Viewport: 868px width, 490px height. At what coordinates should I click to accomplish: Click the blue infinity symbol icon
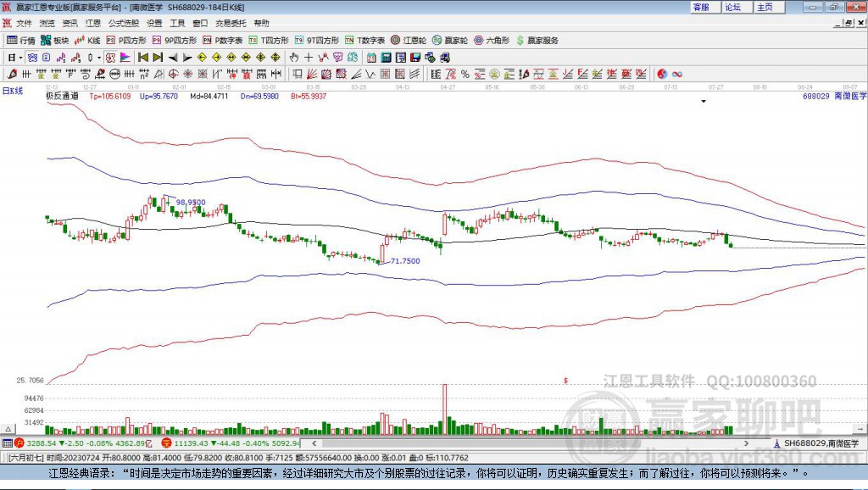coord(677,75)
